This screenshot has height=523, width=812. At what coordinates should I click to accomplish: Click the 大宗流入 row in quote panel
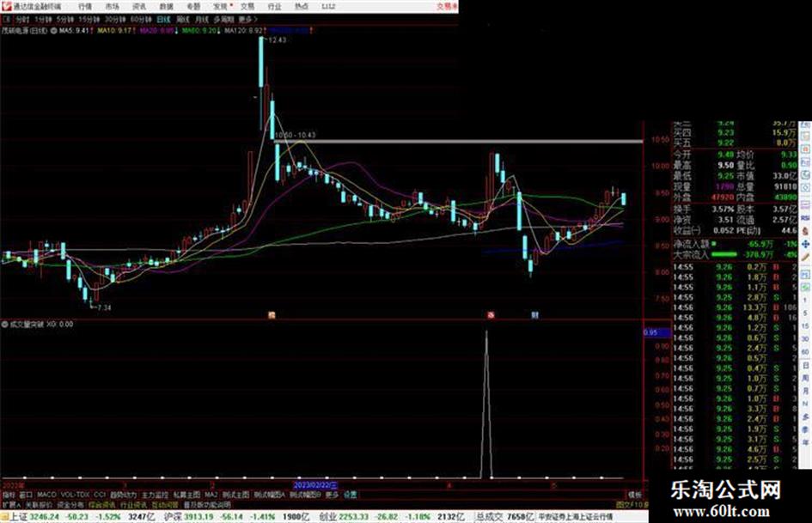(x=736, y=255)
